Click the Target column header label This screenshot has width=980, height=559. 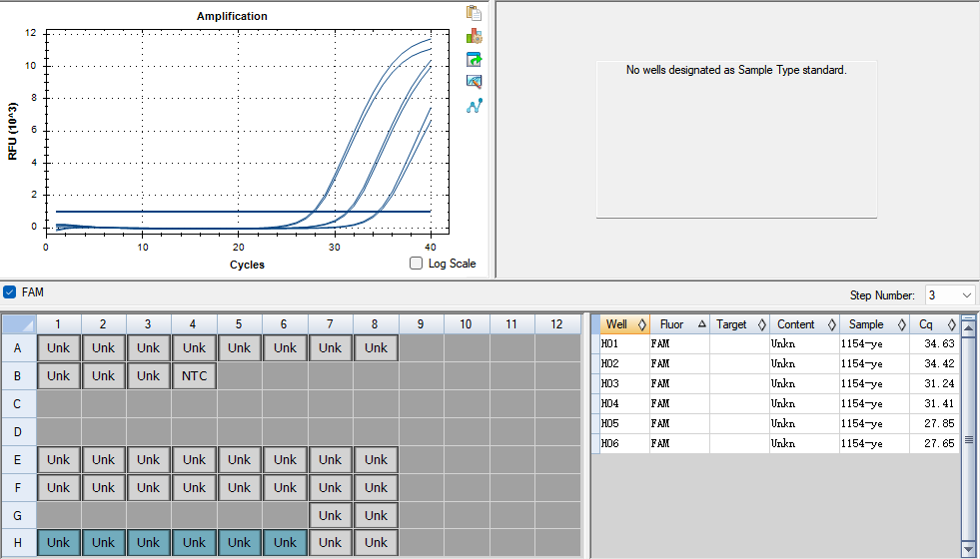[x=731, y=324]
